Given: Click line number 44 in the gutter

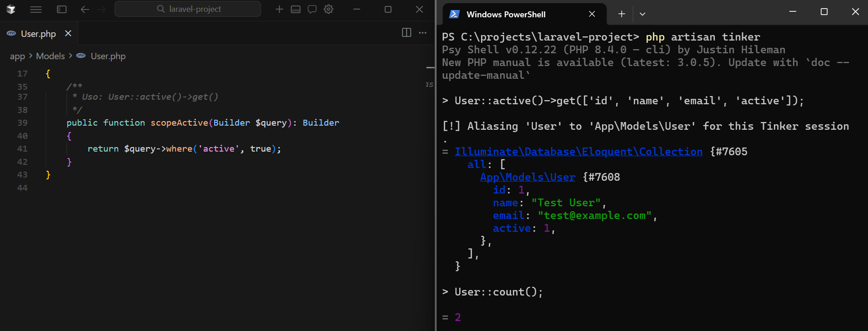Looking at the screenshot, I should coord(22,188).
